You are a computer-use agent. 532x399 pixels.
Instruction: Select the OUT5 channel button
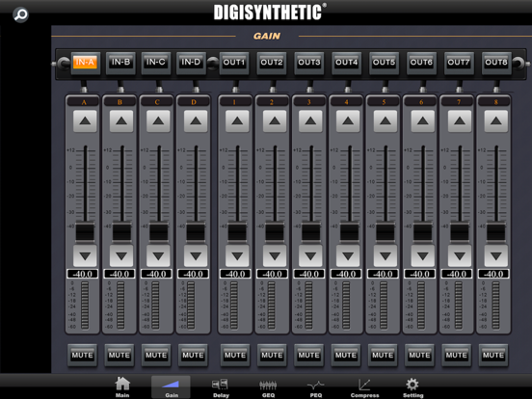(384, 63)
